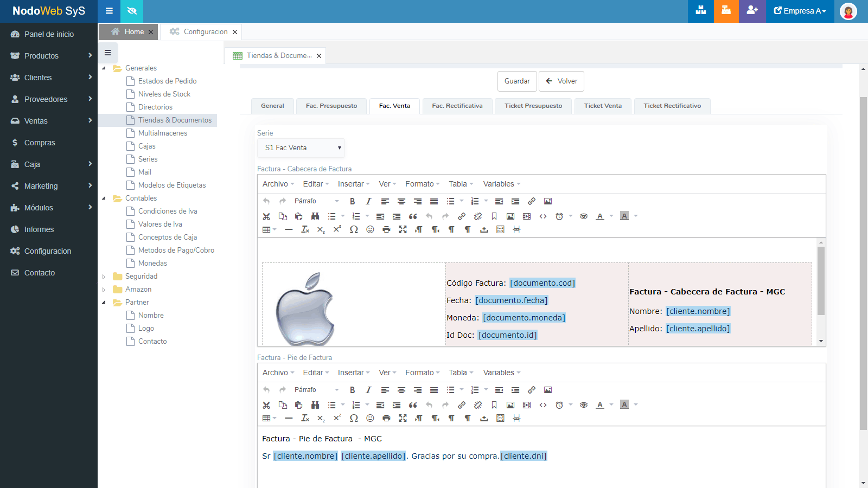
Task: Insert special character (omega) in the Cabecera editor
Action: pos(354,229)
